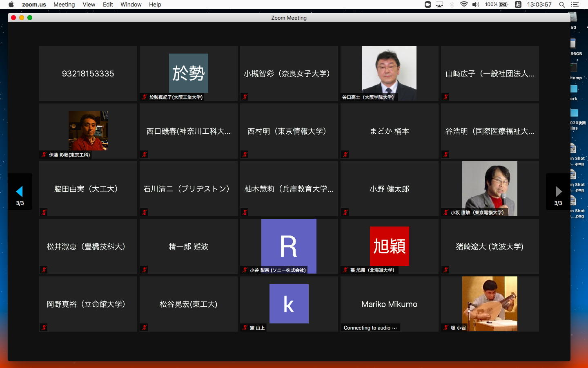588x368 pixels.
Task: Select the Mariko Mikumo participant tile
Action: tap(390, 304)
